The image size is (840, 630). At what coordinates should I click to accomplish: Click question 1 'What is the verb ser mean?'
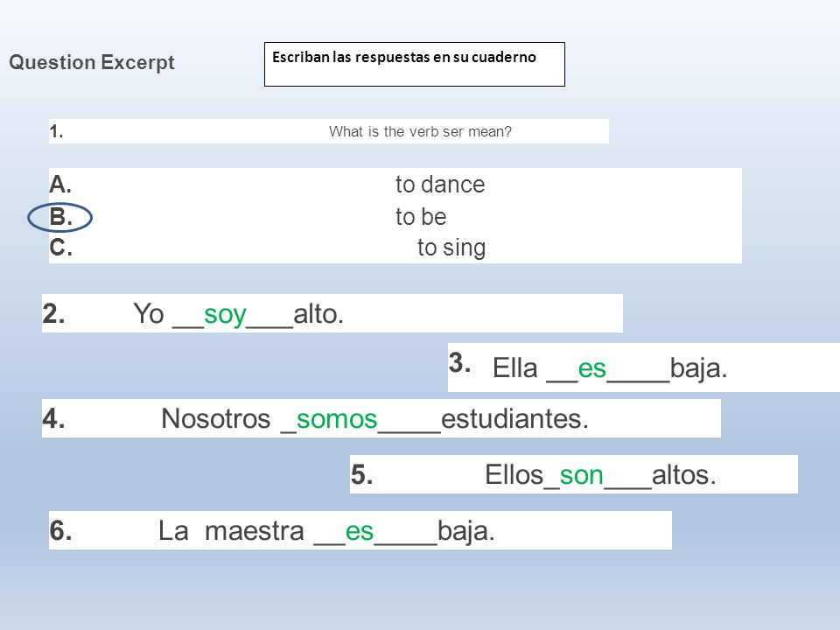tap(420, 131)
